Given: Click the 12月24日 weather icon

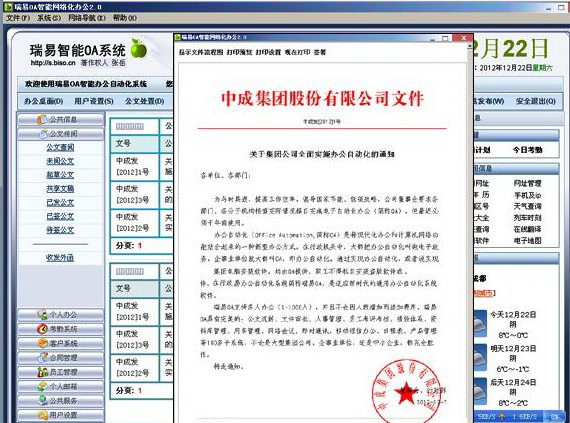Looking at the screenshot, I should (481, 392).
